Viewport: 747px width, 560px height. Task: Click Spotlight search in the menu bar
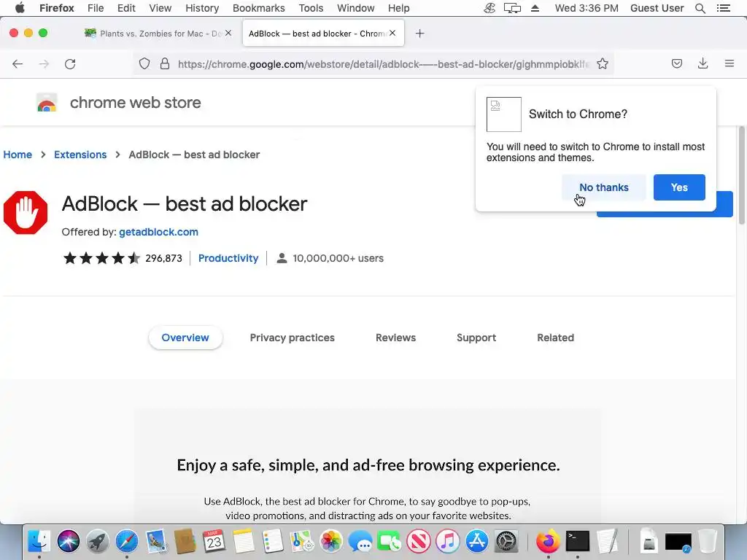tap(700, 8)
